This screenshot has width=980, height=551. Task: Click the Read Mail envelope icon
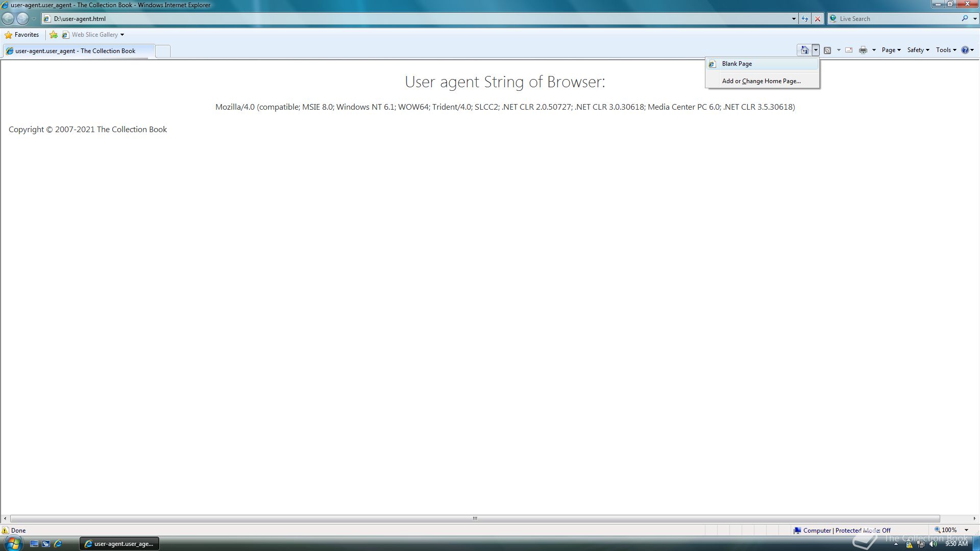pos(849,50)
